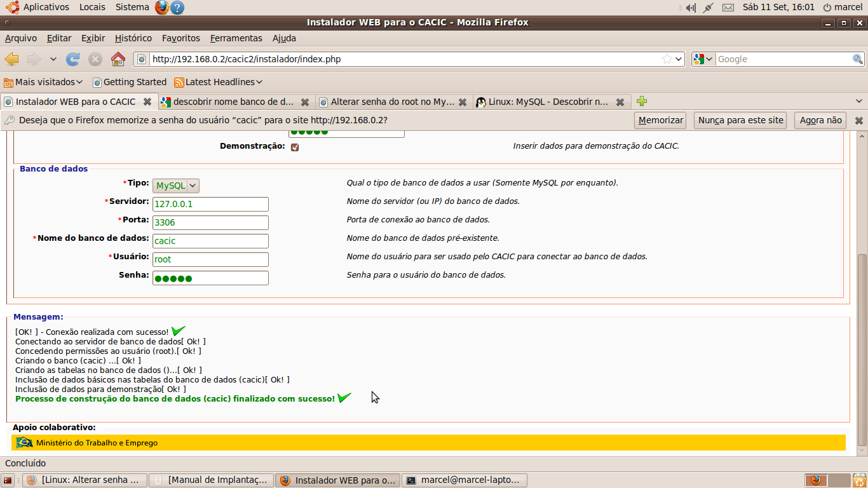This screenshot has height=488, width=868.
Task: Click the forward navigation arrow
Action: point(34,59)
